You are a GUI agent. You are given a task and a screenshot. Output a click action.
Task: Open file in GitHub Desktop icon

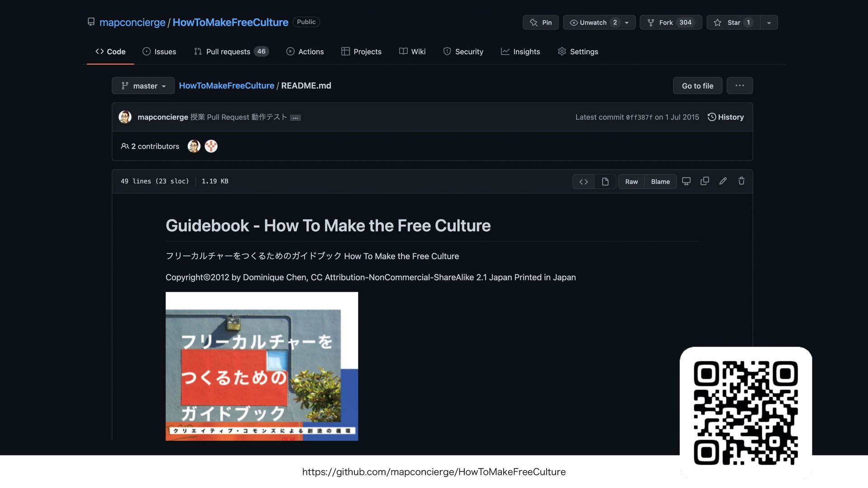tap(686, 181)
